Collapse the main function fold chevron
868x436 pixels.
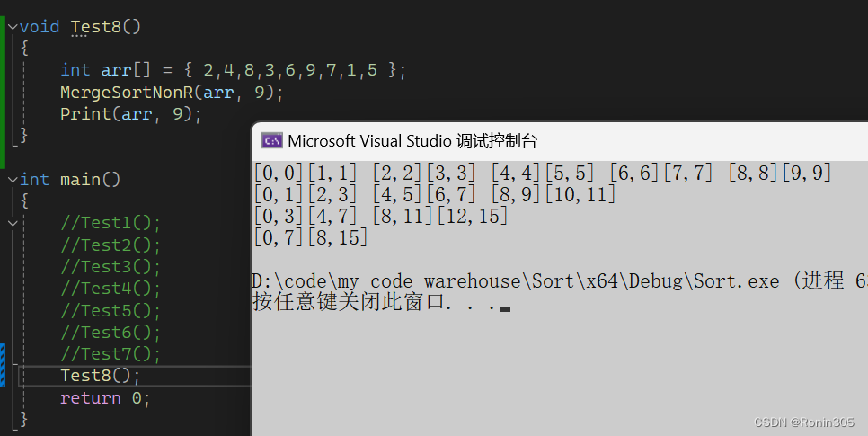[13, 180]
